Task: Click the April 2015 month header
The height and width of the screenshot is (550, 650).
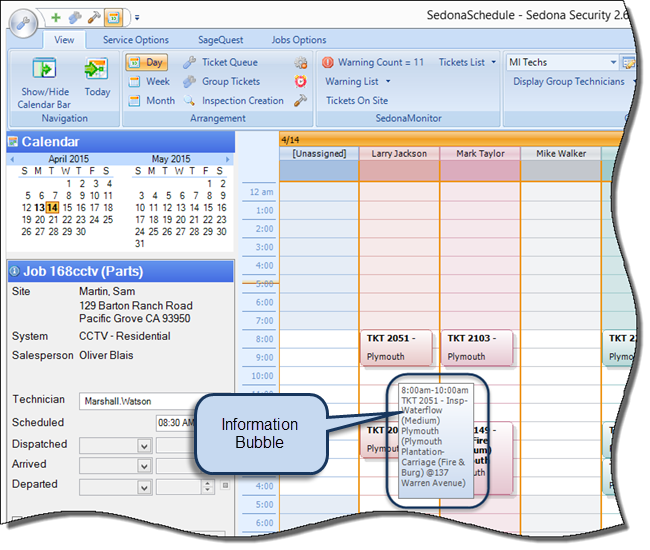Action: pos(68,159)
